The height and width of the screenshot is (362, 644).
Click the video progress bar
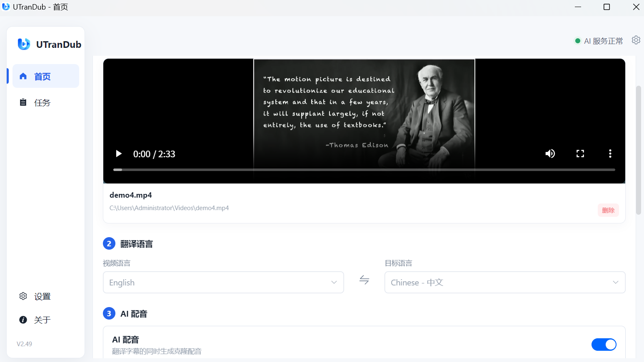coord(364,170)
